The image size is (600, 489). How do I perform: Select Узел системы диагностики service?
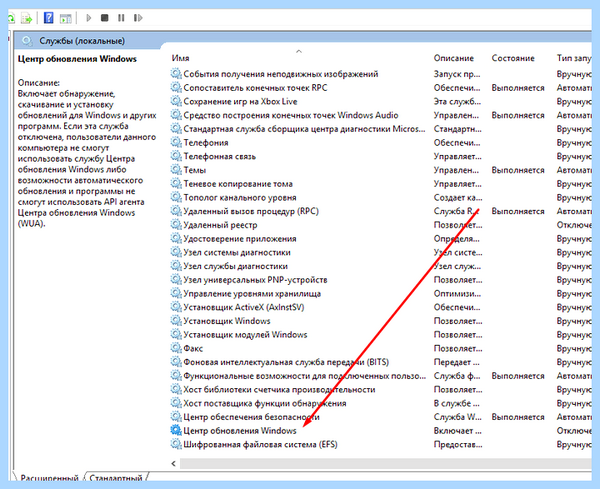(236, 252)
